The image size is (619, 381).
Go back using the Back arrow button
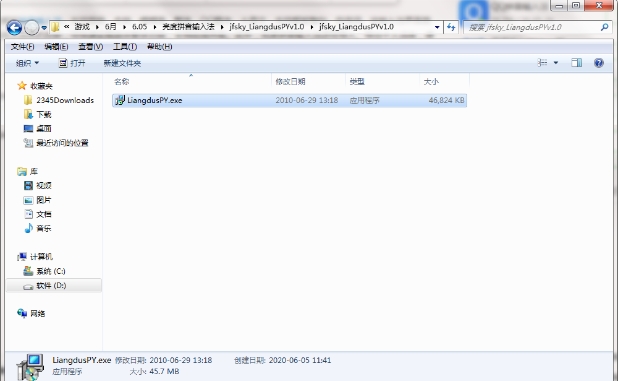pyautogui.click(x=15, y=28)
